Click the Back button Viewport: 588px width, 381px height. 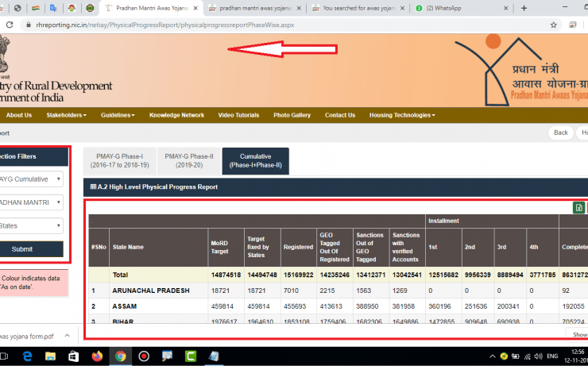click(x=561, y=133)
